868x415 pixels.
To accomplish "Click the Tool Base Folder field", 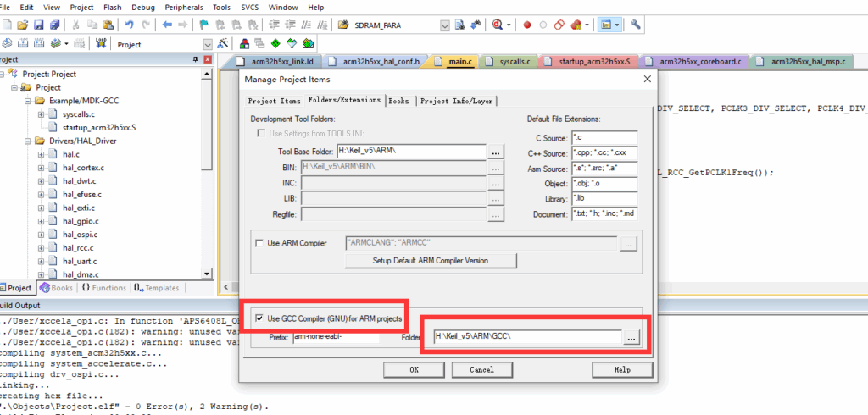I will (x=411, y=151).
